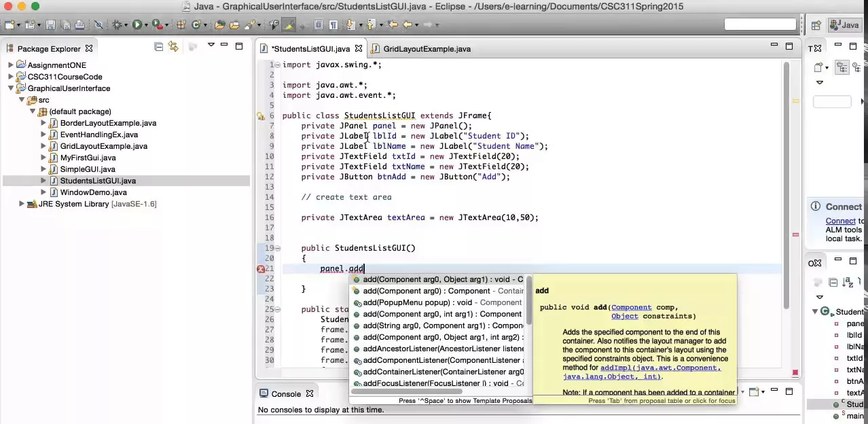Close the Console view tab

[x=310, y=394]
